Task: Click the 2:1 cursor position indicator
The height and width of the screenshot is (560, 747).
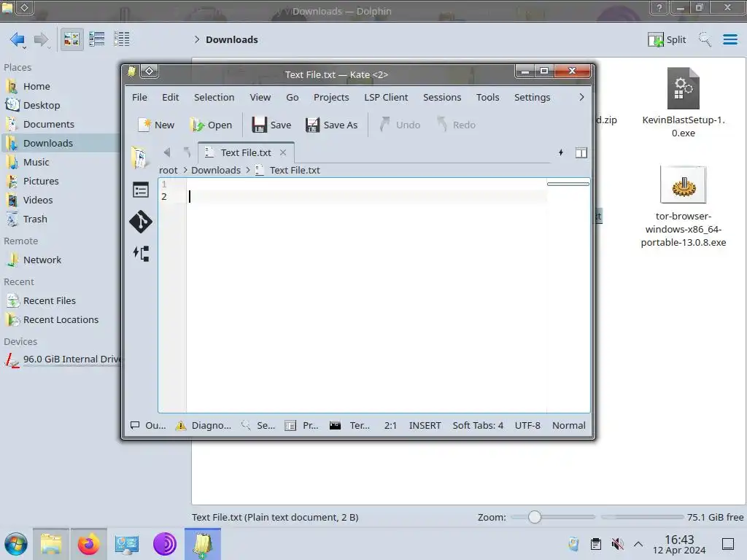Action: click(391, 425)
